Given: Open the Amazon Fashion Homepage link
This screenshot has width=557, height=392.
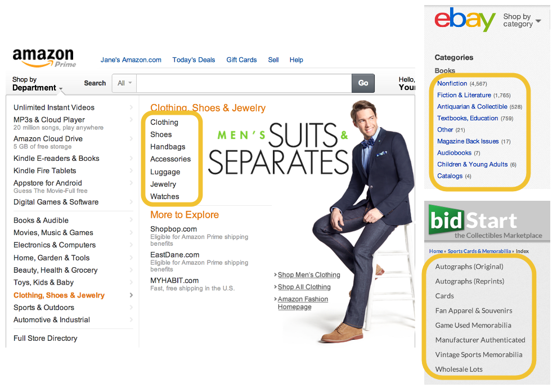Looking at the screenshot, I should tap(303, 303).
